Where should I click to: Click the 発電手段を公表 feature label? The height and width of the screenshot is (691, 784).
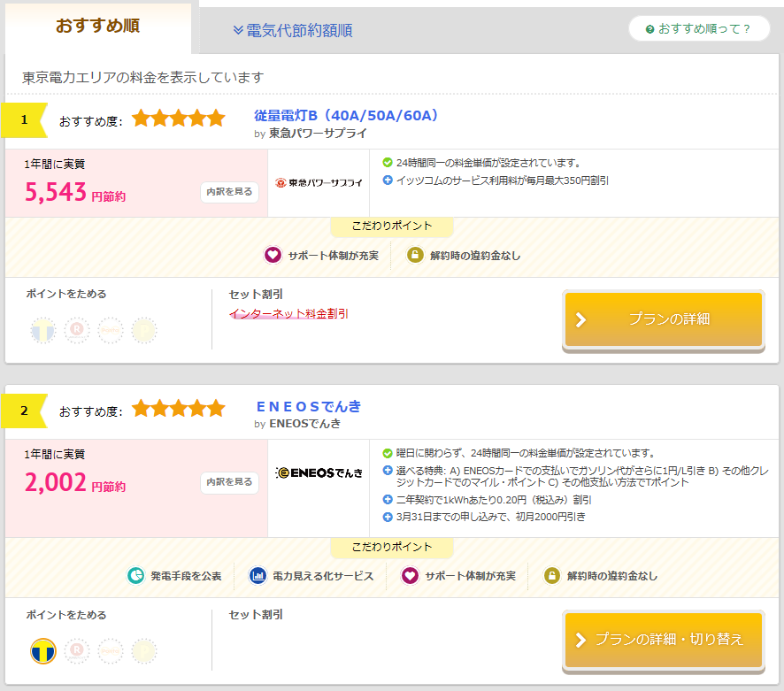coord(186,577)
